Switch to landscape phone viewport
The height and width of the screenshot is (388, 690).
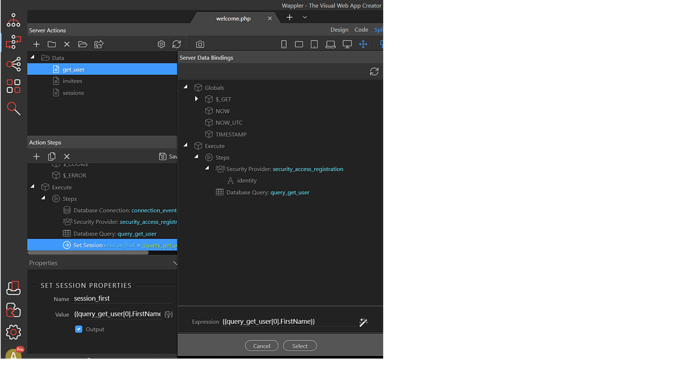[x=299, y=44]
